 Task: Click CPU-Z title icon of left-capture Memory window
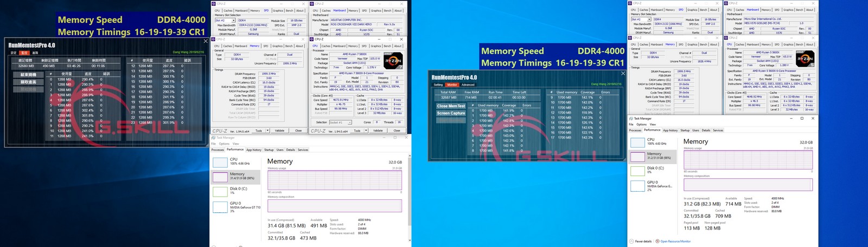click(x=214, y=39)
